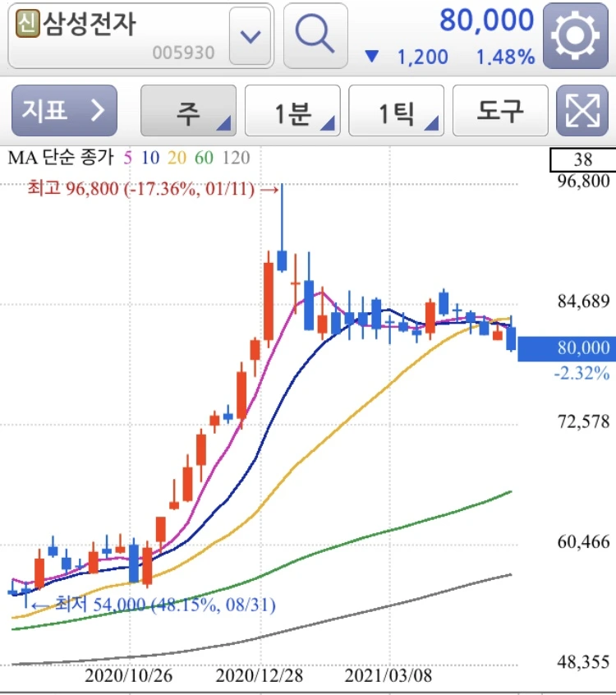Click the current price 80,000 header

click(x=486, y=20)
